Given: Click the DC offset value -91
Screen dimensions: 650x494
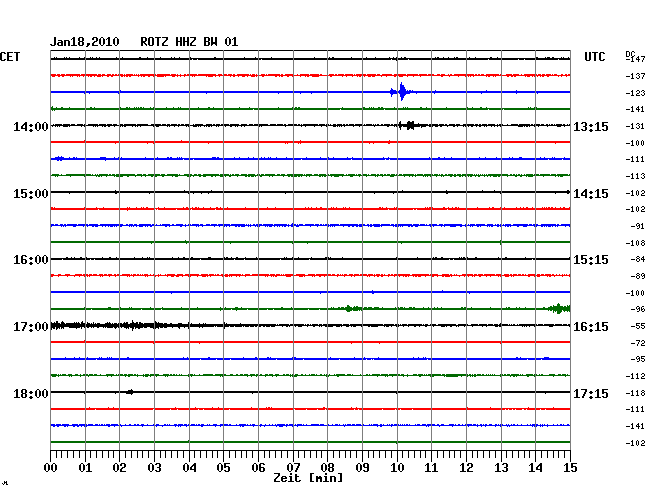Looking at the screenshot, I should tap(638, 226).
